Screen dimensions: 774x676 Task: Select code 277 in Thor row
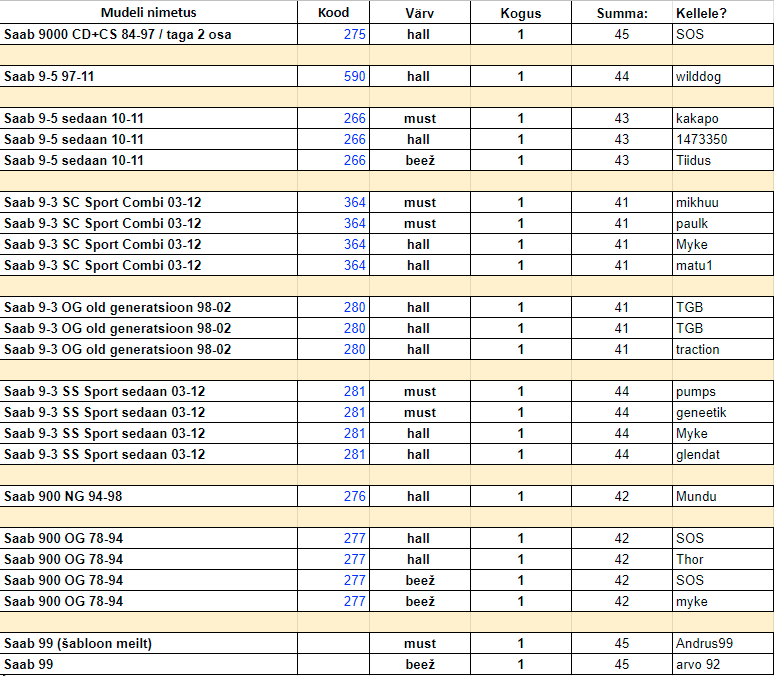(x=333, y=559)
